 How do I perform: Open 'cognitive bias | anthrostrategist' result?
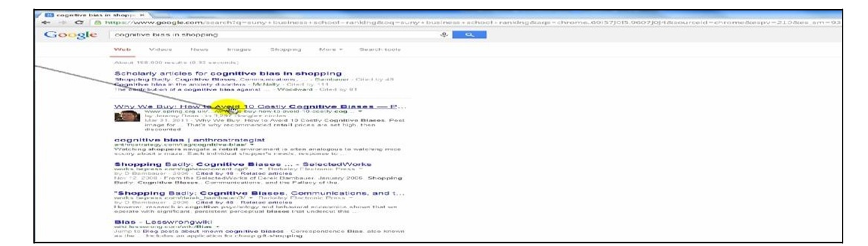(x=189, y=139)
